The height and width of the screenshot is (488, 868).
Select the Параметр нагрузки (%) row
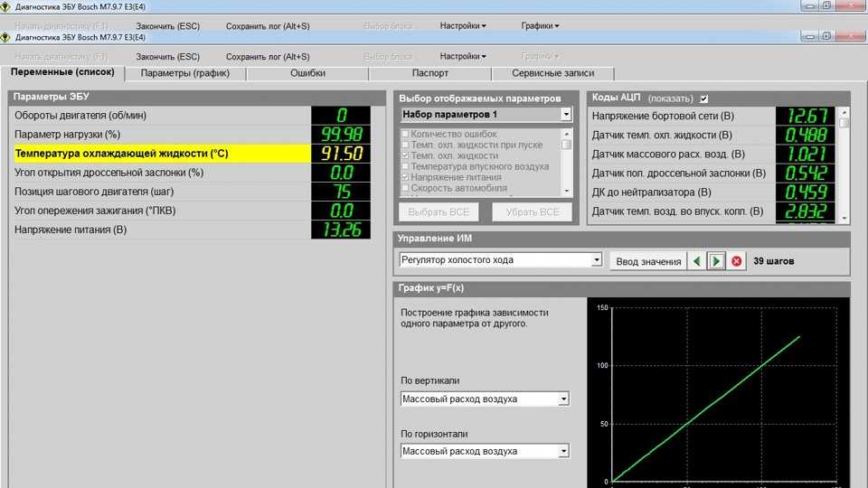point(192,135)
